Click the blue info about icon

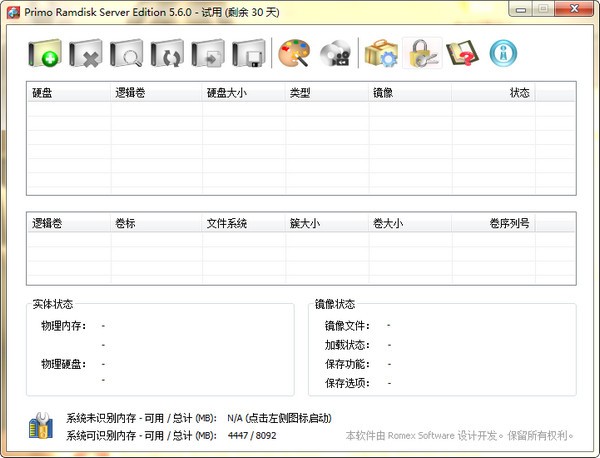pyautogui.click(x=505, y=52)
